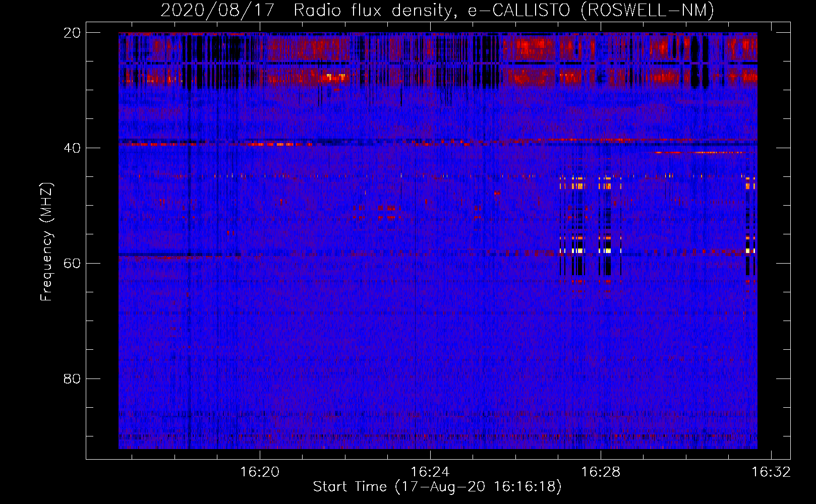816x504 pixels.
Task: Click the "Frequency (MHZ)" axis label
Action: (x=46, y=242)
